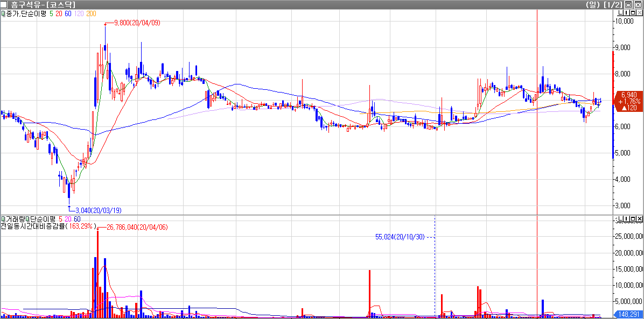Select the green 5-day price moving average legend
The width and height of the screenshot is (644, 319).
(51, 13)
